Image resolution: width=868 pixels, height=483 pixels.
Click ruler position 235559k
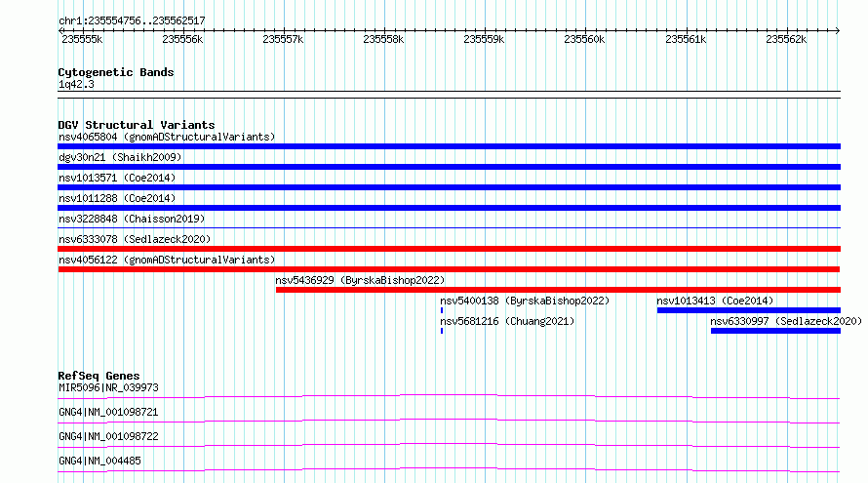(x=484, y=39)
